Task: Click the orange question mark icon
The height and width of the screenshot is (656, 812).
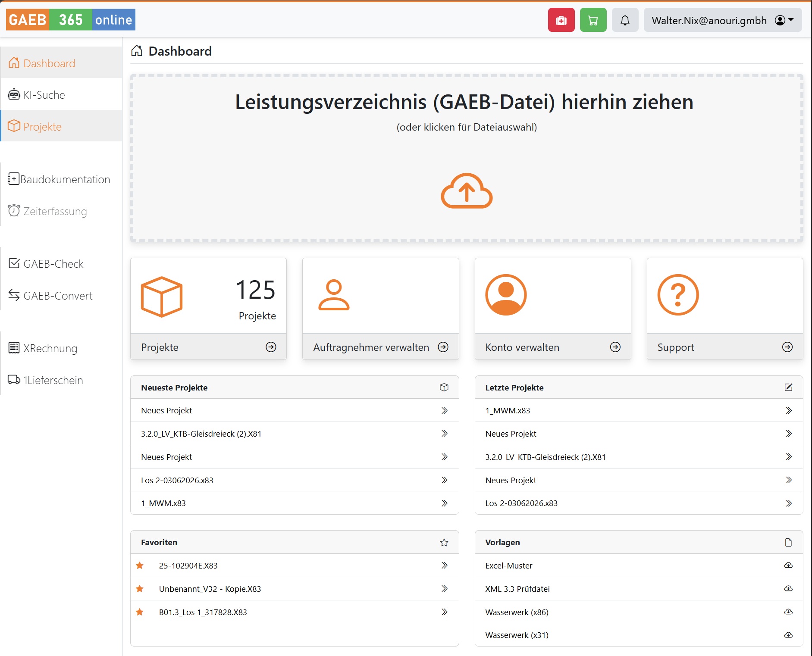Action: 678,295
